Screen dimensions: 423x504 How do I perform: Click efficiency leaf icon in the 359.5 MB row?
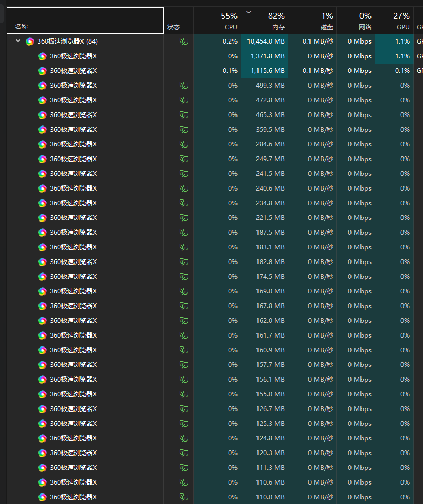[x=184, y=130]
